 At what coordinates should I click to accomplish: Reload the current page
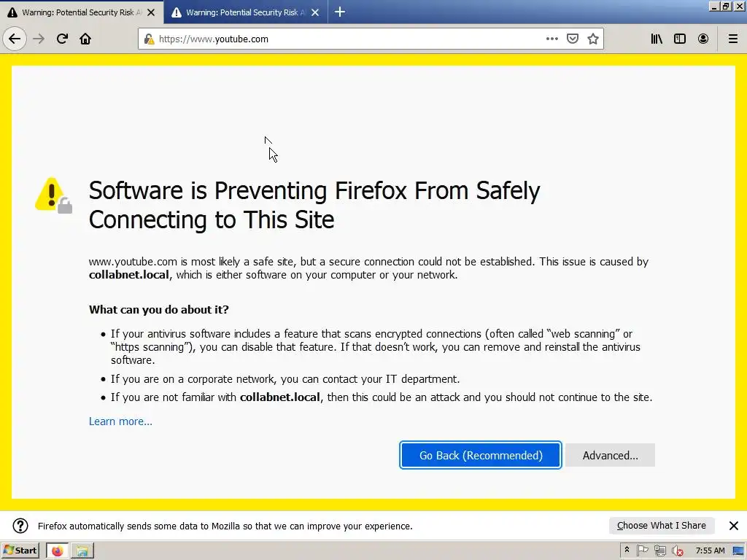62,39
